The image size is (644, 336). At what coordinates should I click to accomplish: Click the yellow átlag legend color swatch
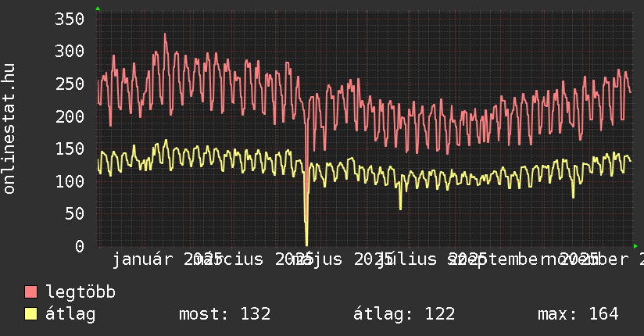[31, 314]
